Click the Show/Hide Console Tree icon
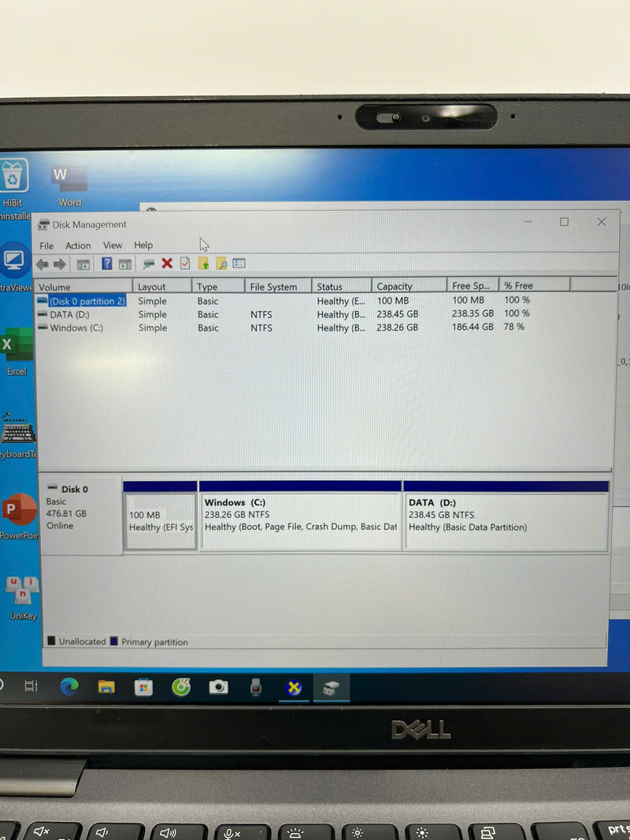Image resolution: width=630 pixels, height=840 pixels. [84, 263]
